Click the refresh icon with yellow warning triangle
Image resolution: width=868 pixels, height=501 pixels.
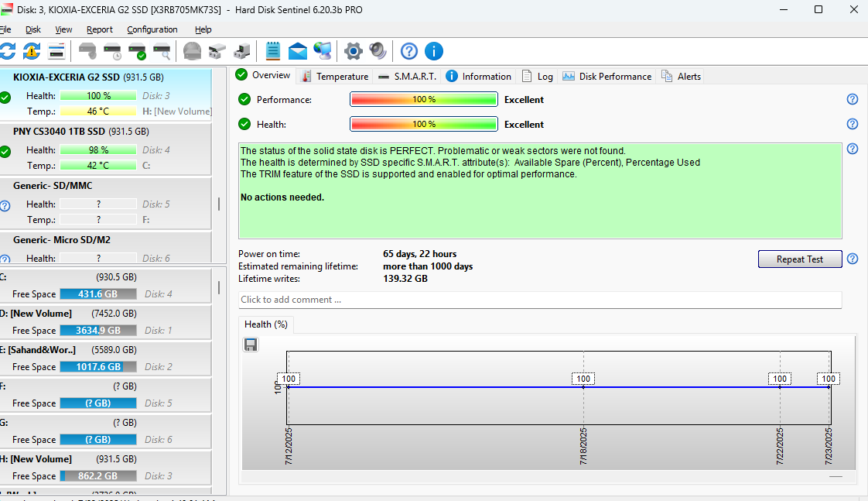[x=32, y=52]
